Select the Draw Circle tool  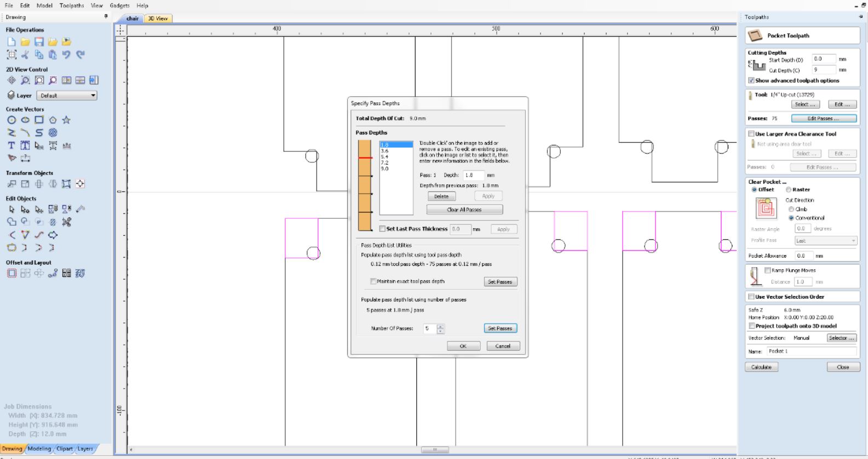tap(12, 120)
